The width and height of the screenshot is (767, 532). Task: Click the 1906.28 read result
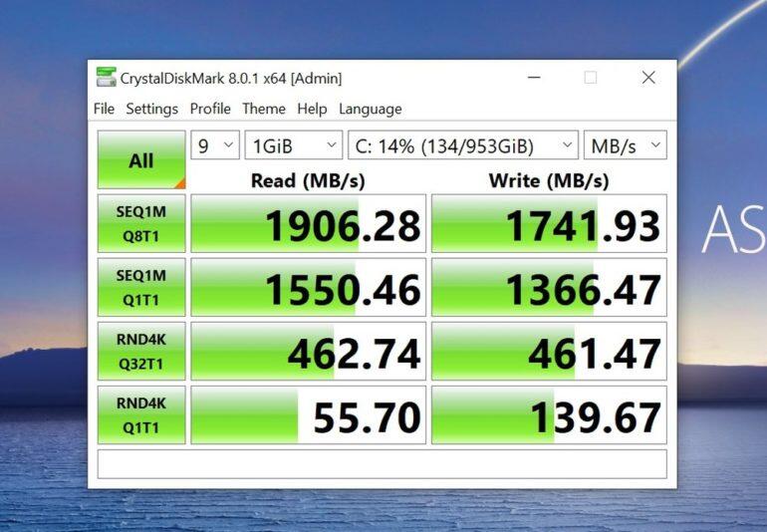[x=308, y=224]
